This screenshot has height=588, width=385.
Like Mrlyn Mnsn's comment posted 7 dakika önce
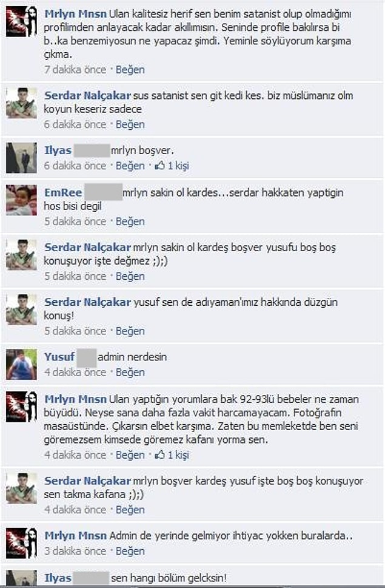[x=130, y=70]
